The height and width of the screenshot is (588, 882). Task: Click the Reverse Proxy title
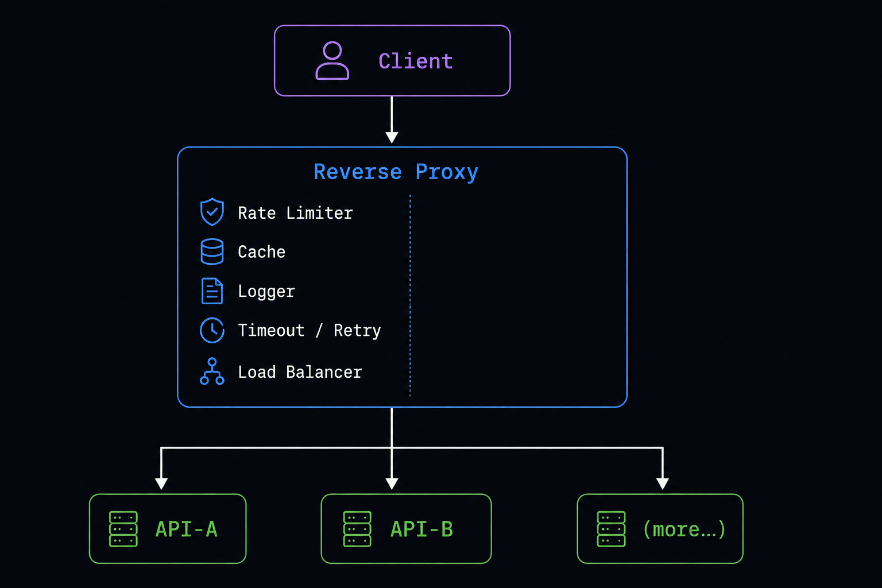396,172
